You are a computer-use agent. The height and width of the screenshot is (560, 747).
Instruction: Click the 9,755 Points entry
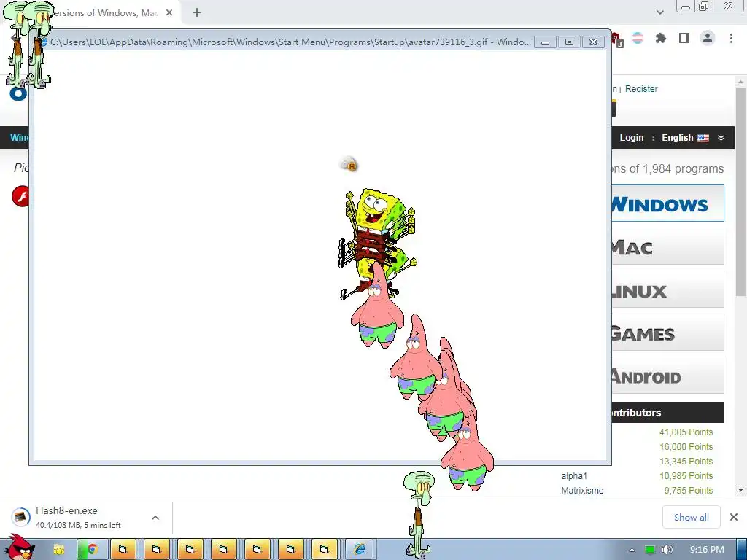(x=689, y=491)
